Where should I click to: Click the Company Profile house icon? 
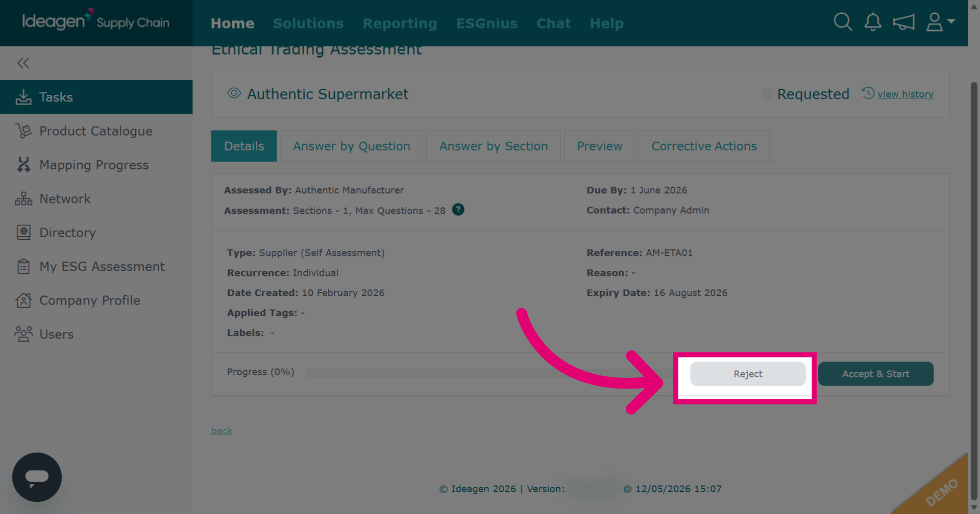23,300
